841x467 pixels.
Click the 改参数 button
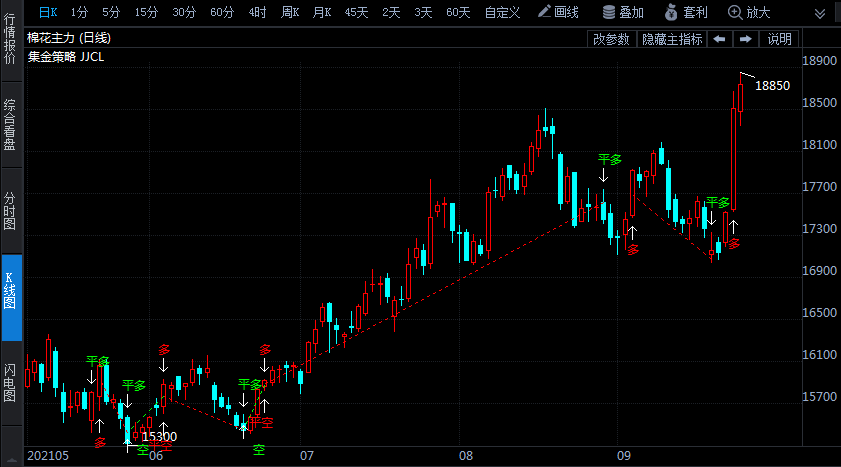coord(611,39)
